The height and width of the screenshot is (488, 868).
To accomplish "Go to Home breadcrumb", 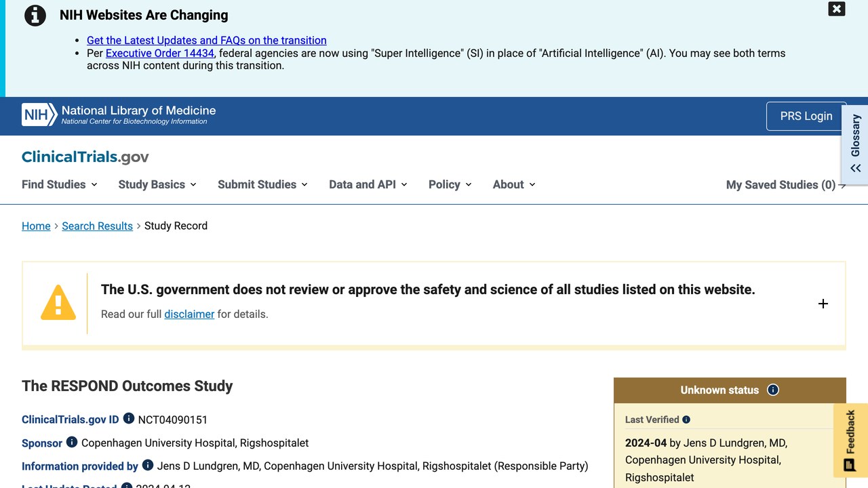I will tap(36, 226).
